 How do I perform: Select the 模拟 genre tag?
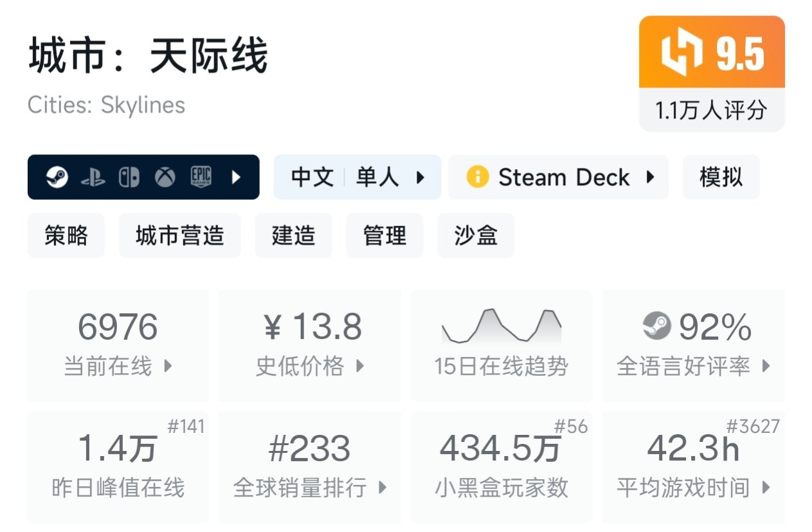721,177
